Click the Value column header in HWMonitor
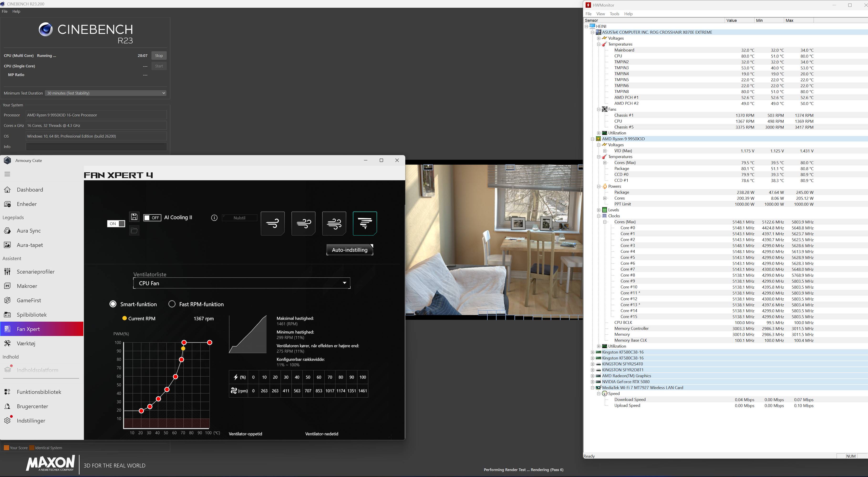Image resolution: width=868 pixels, height=477 pixels. coord(739,21)
